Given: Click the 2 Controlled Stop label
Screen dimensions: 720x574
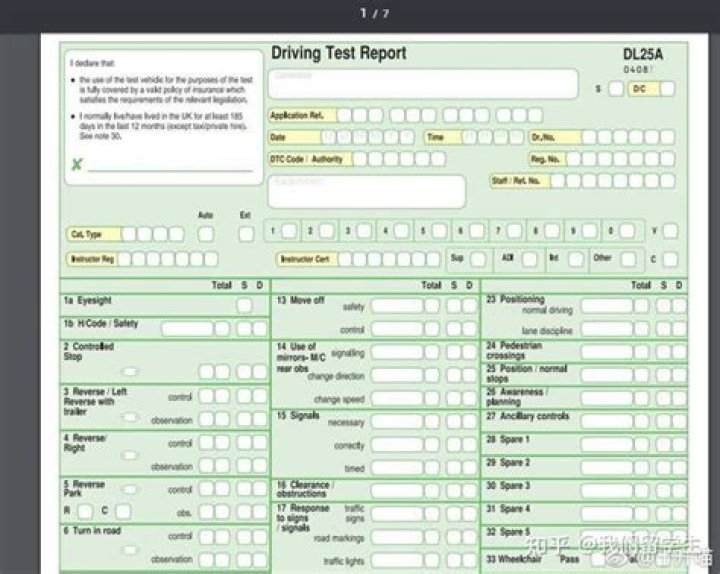Looking at the screenshot, I should (89, 351).
